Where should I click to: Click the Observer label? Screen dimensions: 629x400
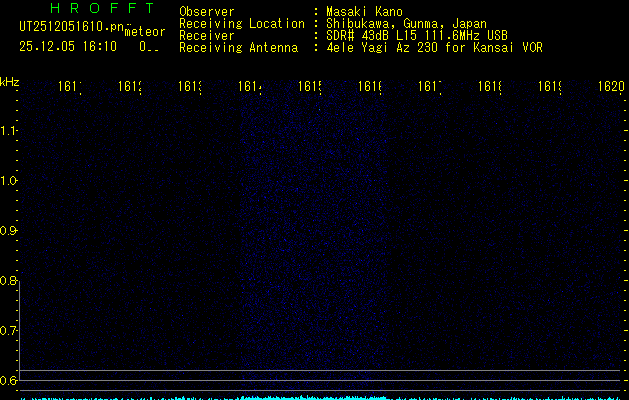[x=207, y=12]
